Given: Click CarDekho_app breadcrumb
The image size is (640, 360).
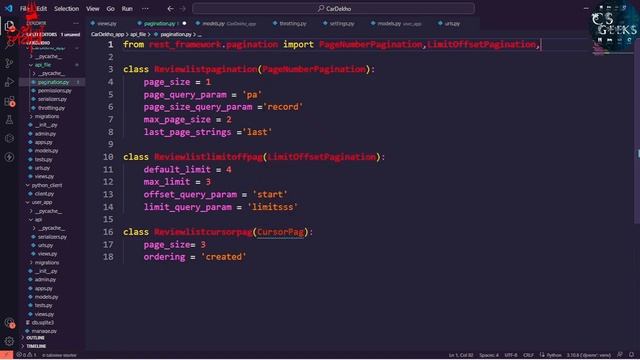Looking at the screenshot, I should [x=107, y=35].
